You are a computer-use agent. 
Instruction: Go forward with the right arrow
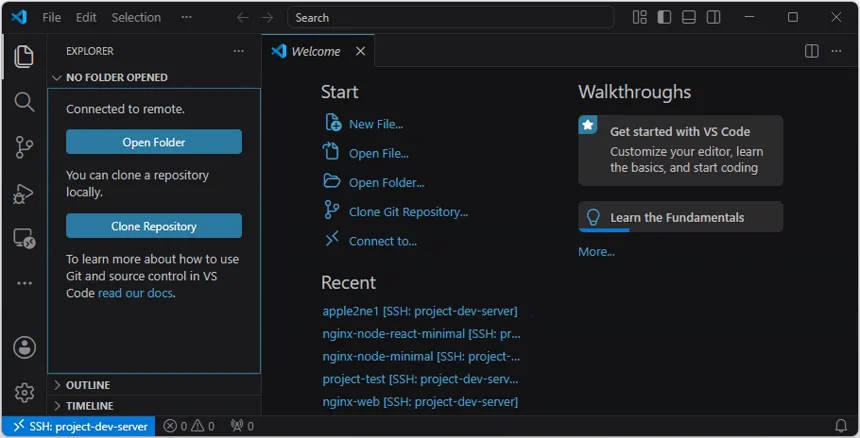pos(267,18)
